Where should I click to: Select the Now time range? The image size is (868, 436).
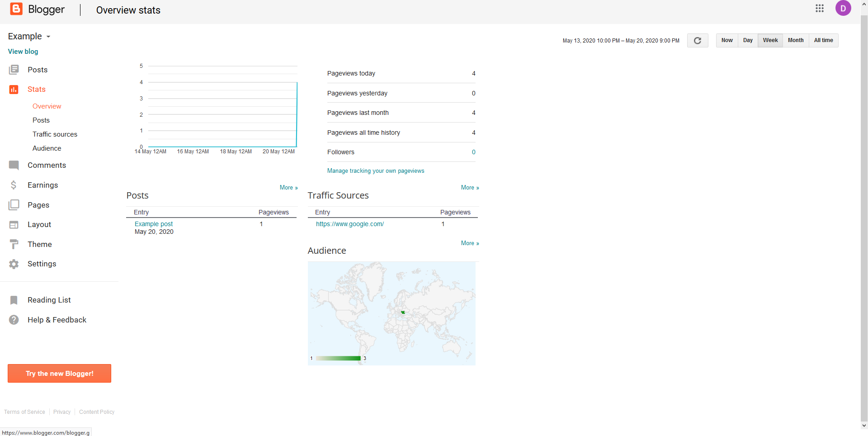pyautogui.click(x=727, y=40)
